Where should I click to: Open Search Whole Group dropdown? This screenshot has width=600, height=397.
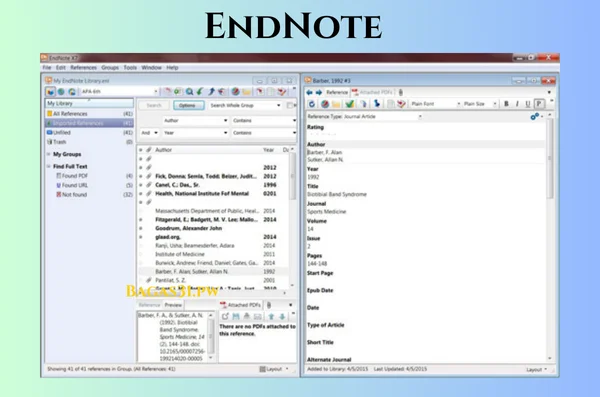[245, 105]
